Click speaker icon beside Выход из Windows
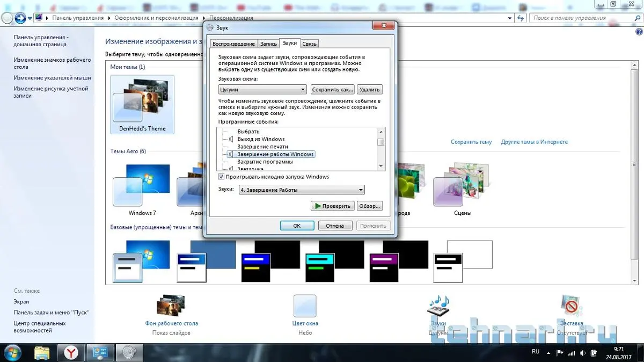This screenshot has width=644, height=362. 231,139
